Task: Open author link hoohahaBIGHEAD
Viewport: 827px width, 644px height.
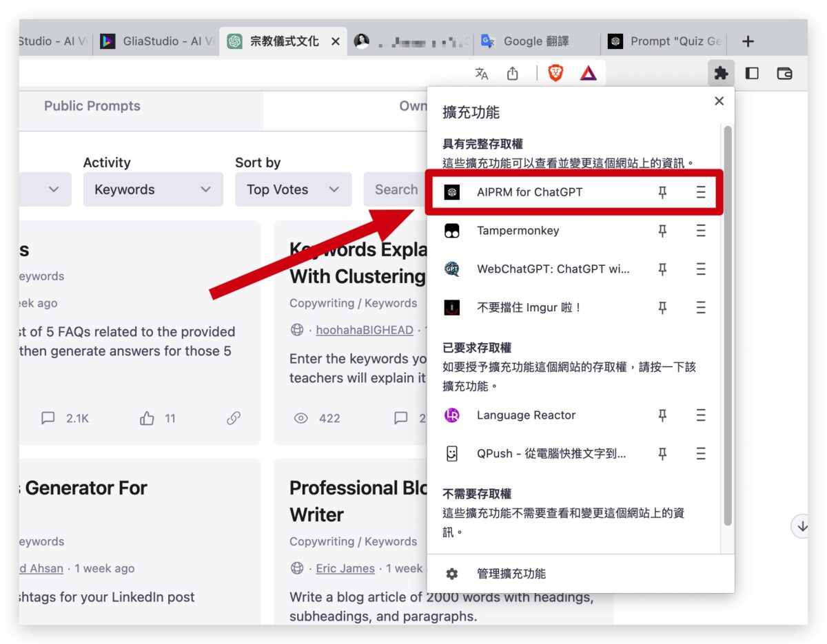Action: coord(365,330)
